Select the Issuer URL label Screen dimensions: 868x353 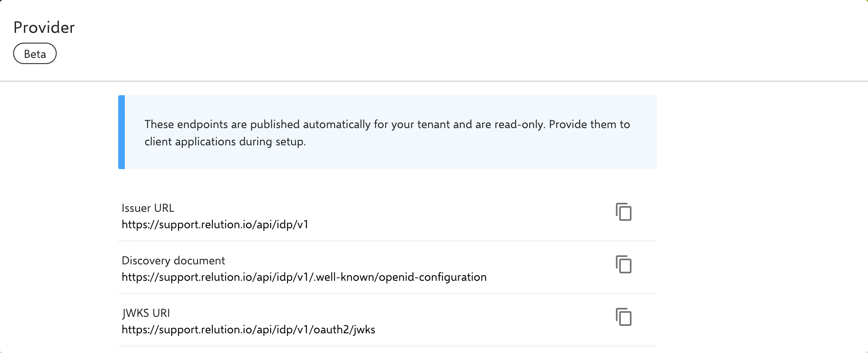(148, 208)
